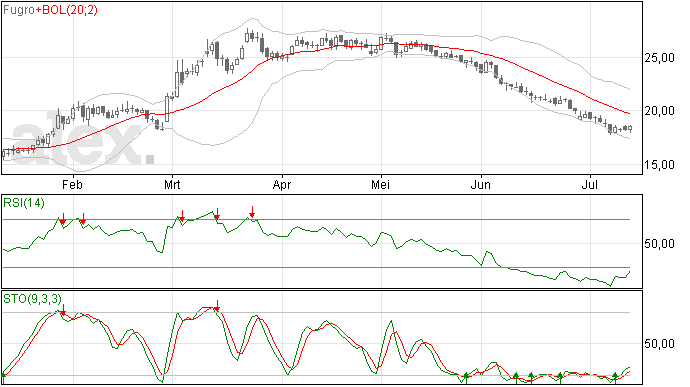
Task: Click the STO(9,3,3) indicator label
Action: click(33, 299)
